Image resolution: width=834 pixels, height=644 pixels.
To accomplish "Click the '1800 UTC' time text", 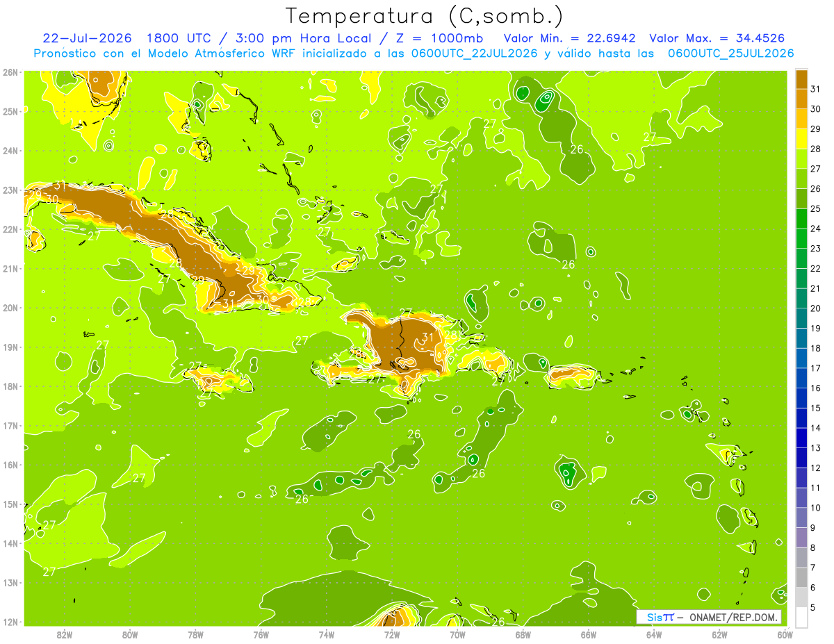I will [179, 38].
